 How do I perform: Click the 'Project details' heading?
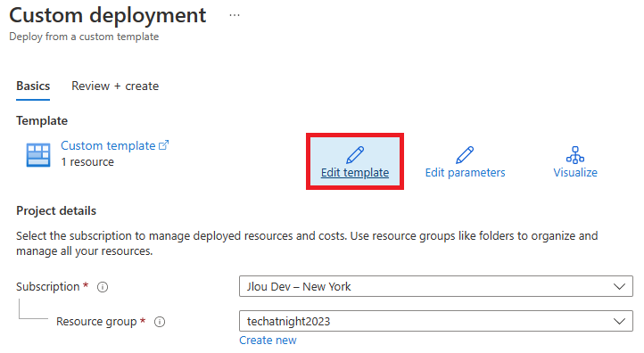(56, 211)
